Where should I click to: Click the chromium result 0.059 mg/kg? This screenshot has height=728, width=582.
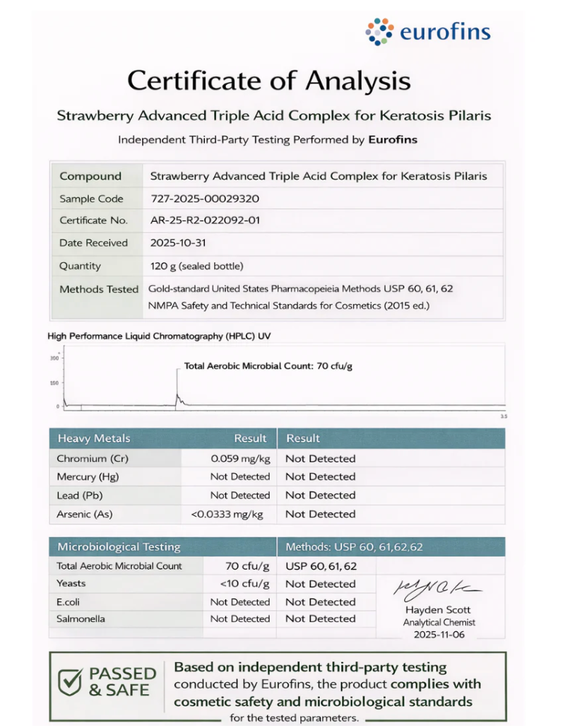[240, 459]
